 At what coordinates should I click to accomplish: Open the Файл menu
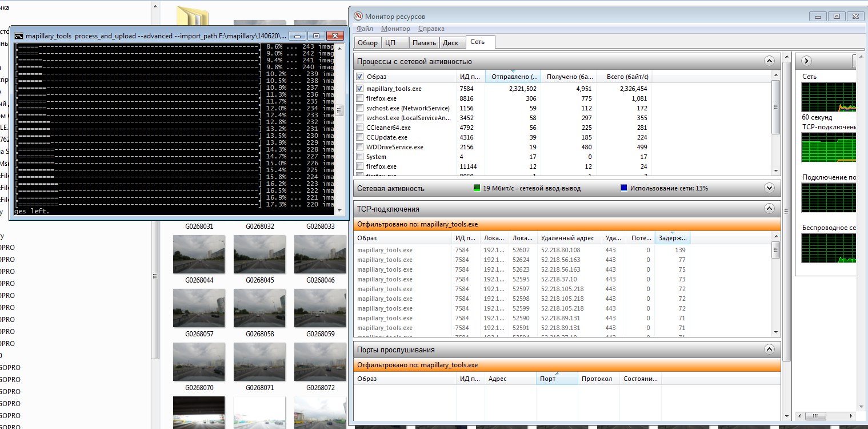(x=365, y=29)
